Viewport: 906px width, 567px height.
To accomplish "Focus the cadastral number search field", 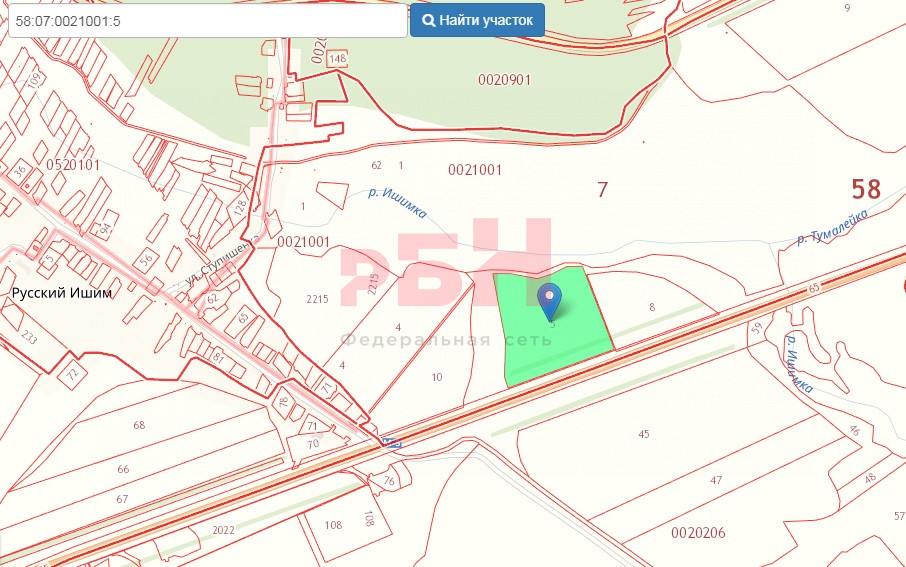I will (x=207, y=20).
